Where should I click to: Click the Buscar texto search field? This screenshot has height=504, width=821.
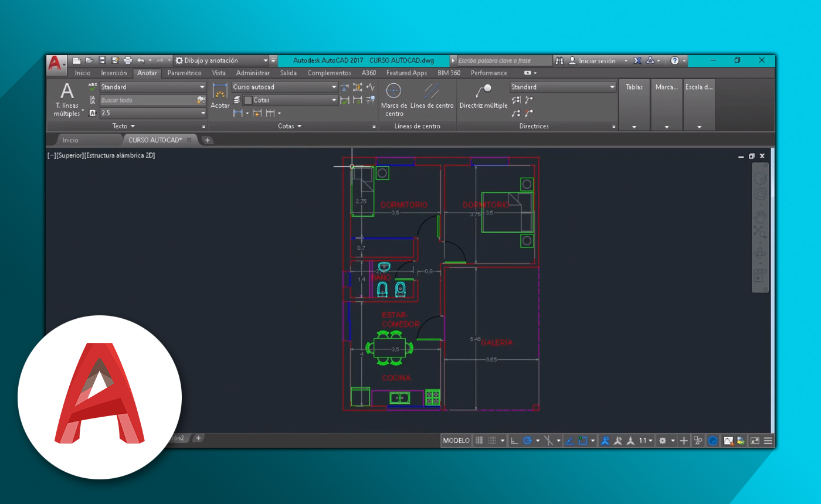coord(148,100)
